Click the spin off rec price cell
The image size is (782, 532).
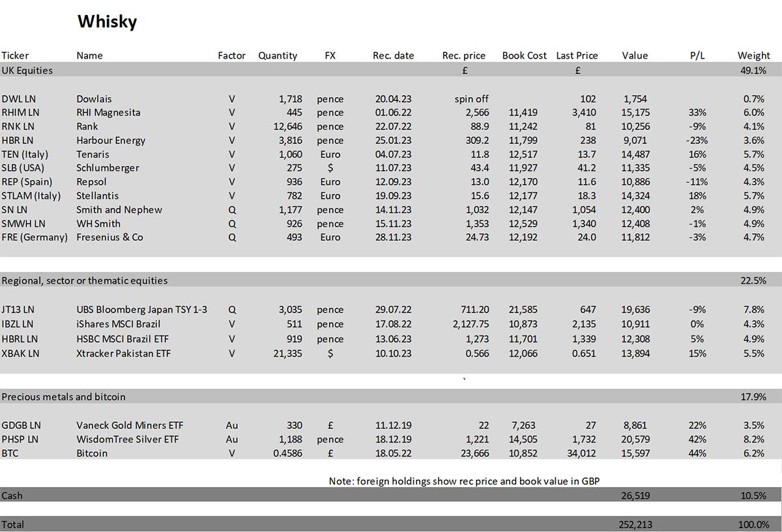pos(472,99)
